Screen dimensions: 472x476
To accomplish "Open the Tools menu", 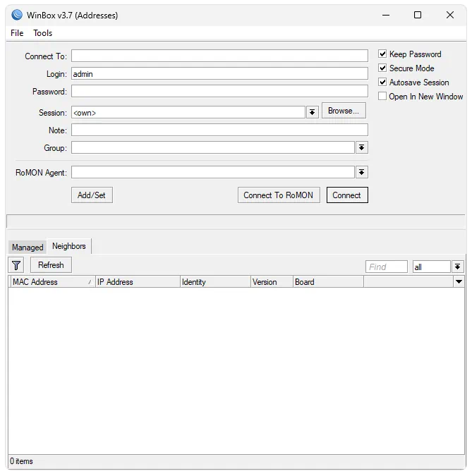I will (x=43, y=32).
